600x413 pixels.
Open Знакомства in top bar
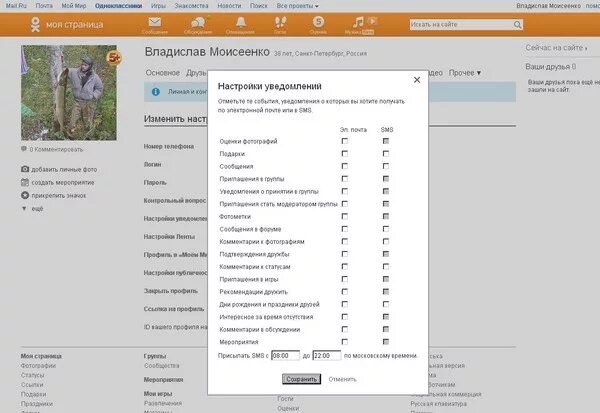tap(191, 6)
